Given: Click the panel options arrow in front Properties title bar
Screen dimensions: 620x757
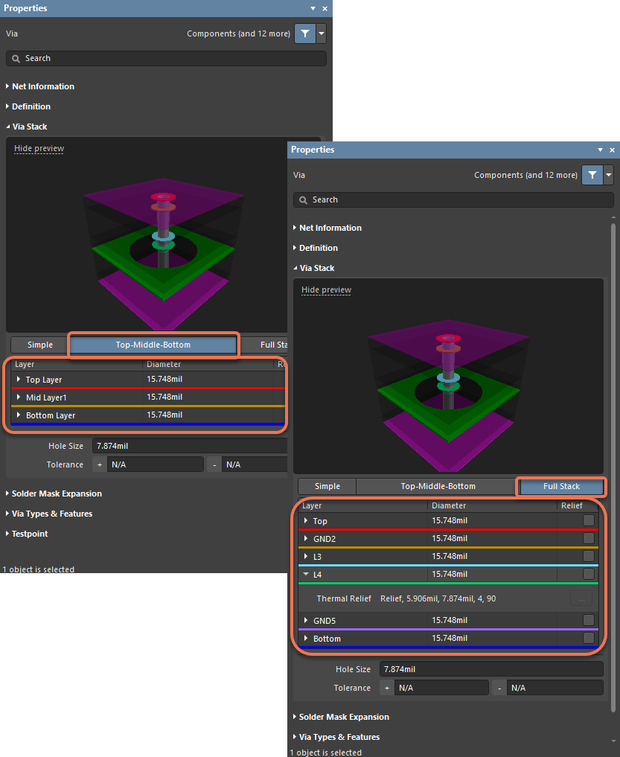Looking at the screenshot, I should pos(600,150).
